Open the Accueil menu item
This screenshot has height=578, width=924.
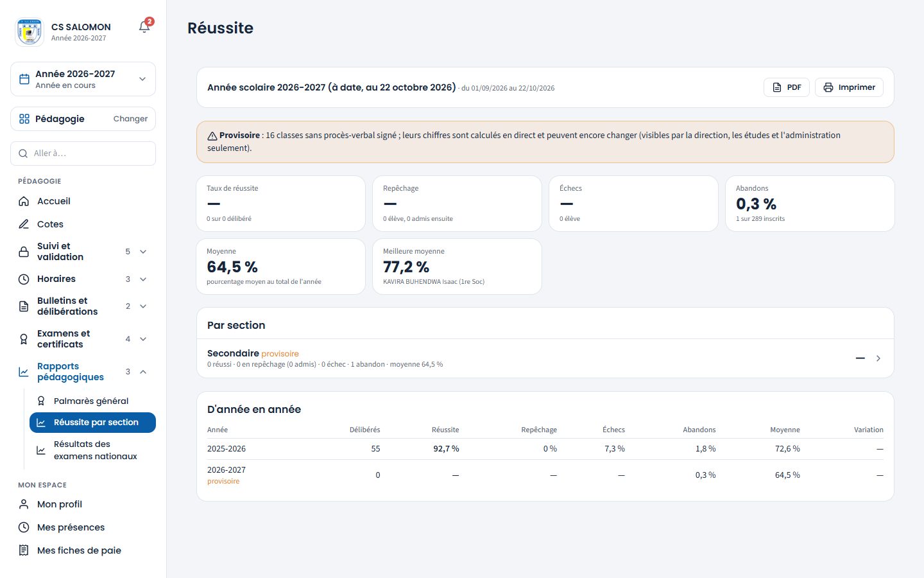(83, 201)
